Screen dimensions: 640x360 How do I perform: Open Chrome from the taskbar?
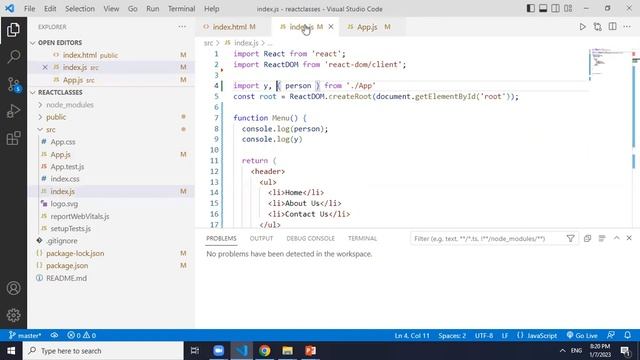pyautogui.click(x=264, y=351)
